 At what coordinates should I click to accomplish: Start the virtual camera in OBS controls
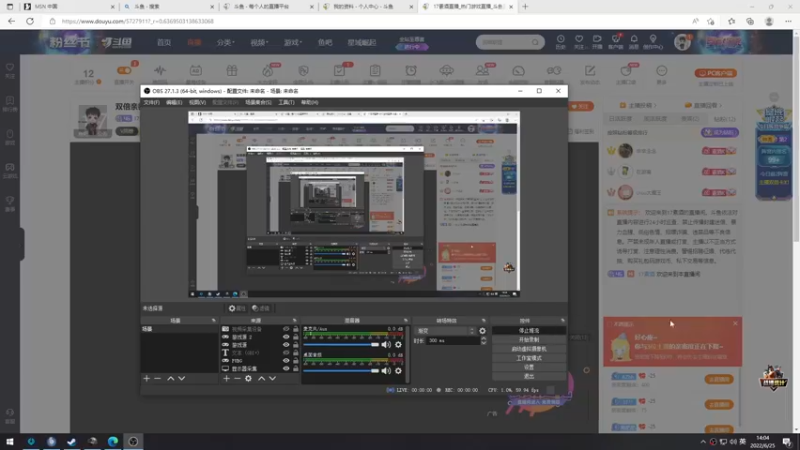(529, 349)
